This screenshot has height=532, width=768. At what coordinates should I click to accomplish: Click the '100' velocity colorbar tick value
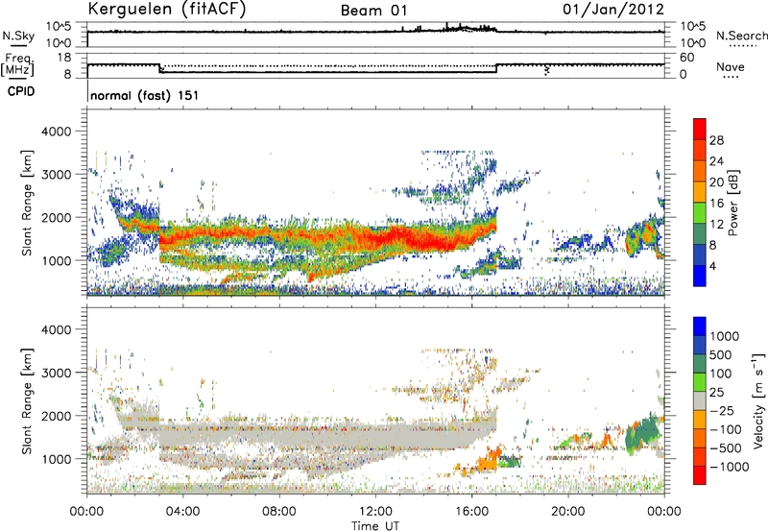[x=721, y=374]
